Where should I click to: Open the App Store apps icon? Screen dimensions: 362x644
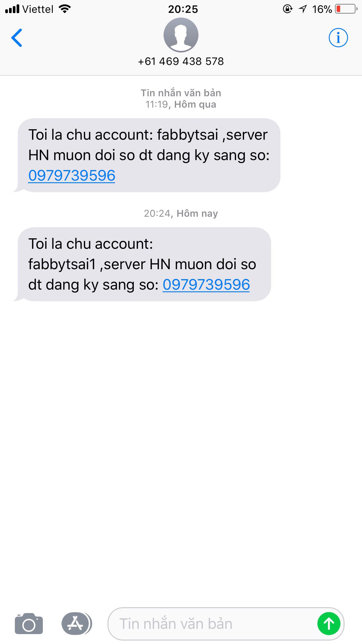pyautogui.click(x=76, y=624)
